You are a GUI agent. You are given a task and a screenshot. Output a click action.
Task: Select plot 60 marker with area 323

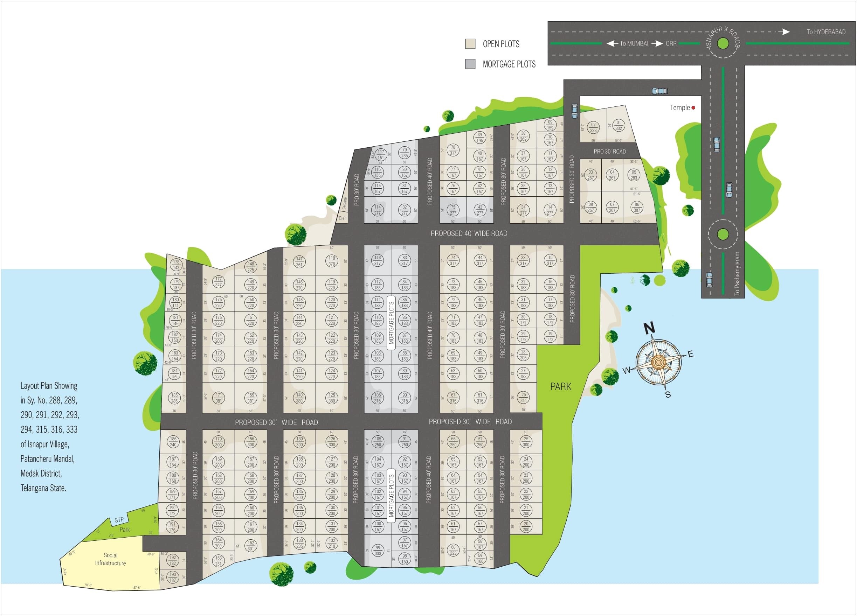[454, 550]
